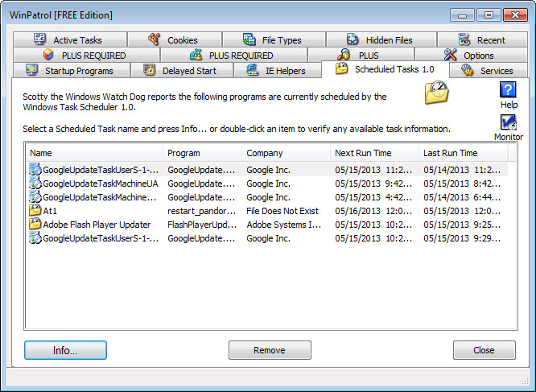Sort by Next Run Time column
Screen dimensions: 536x392
[375, 153]
